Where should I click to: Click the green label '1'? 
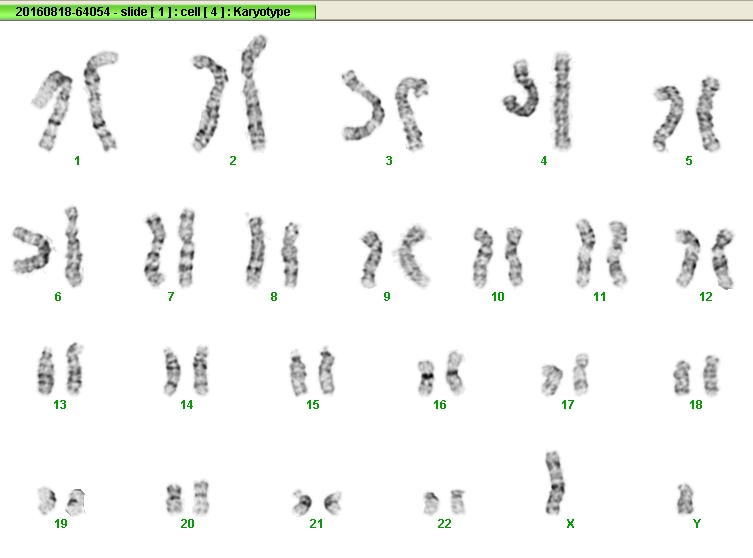[77, 161]
